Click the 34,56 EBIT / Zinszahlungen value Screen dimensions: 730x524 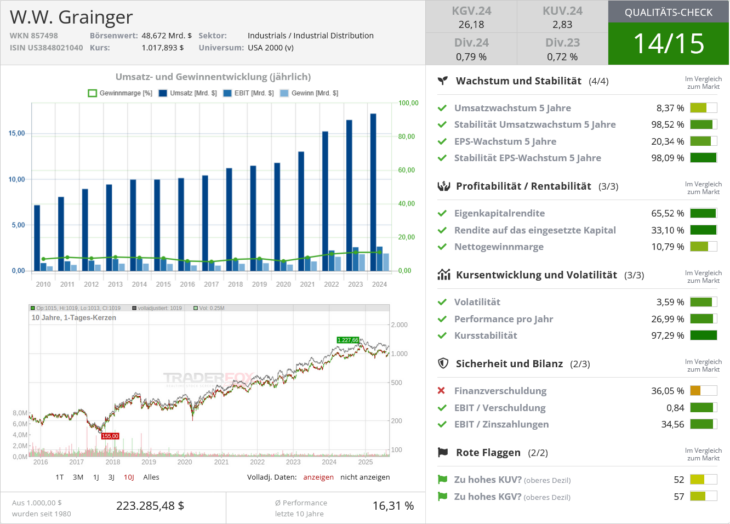[x=673, y=424]
